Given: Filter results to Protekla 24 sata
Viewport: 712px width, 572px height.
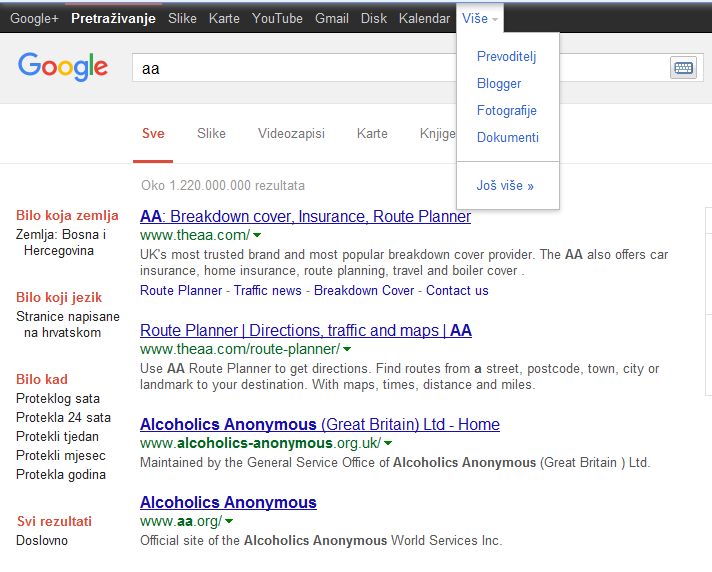Looking at the screenshot, I should pyautogui.click(x=63, y=418).
